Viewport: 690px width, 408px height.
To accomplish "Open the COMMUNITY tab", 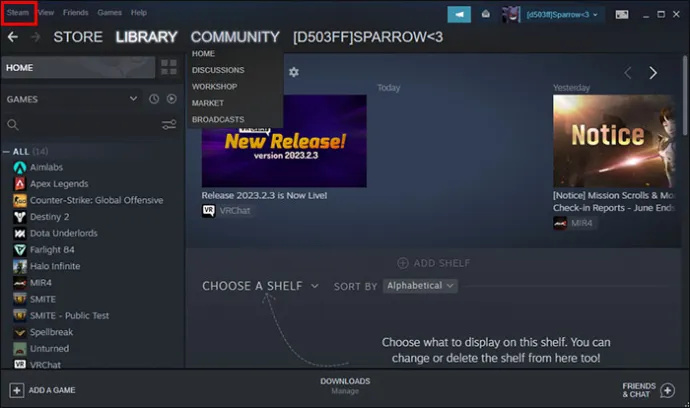I will click(235, 37).
